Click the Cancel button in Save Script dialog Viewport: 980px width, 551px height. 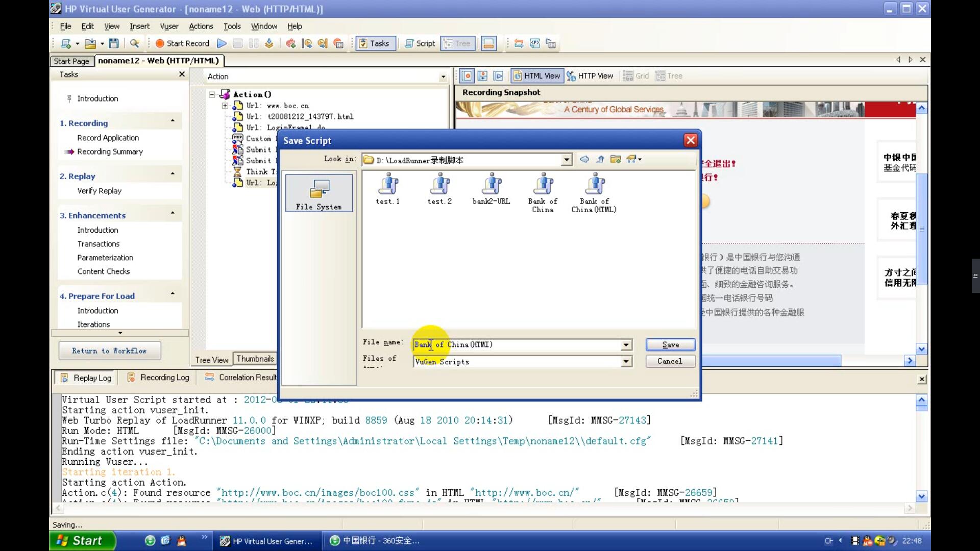pos(670,361)
